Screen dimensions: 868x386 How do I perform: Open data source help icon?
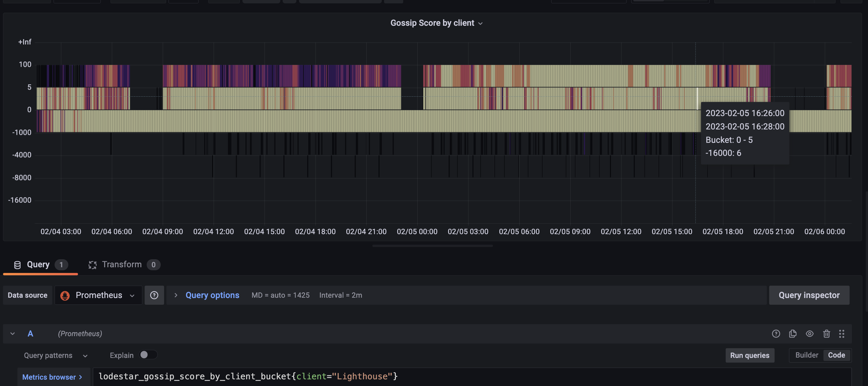[x=154, y=295]
